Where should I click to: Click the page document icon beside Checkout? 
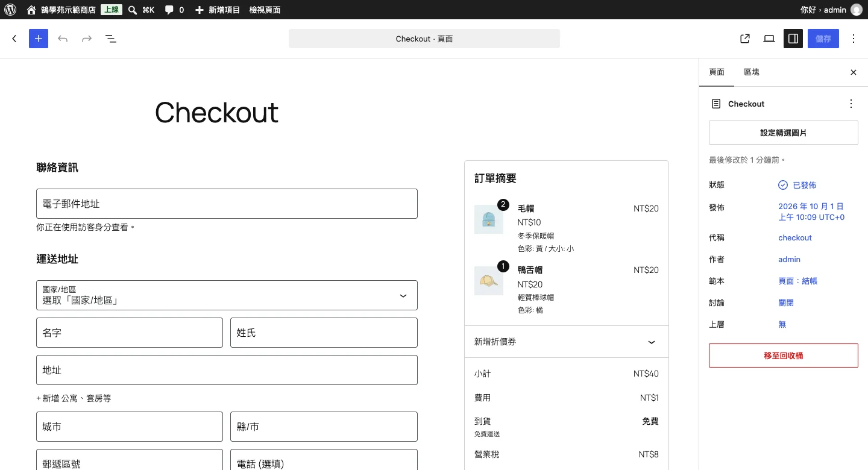[x=716, y=104]
